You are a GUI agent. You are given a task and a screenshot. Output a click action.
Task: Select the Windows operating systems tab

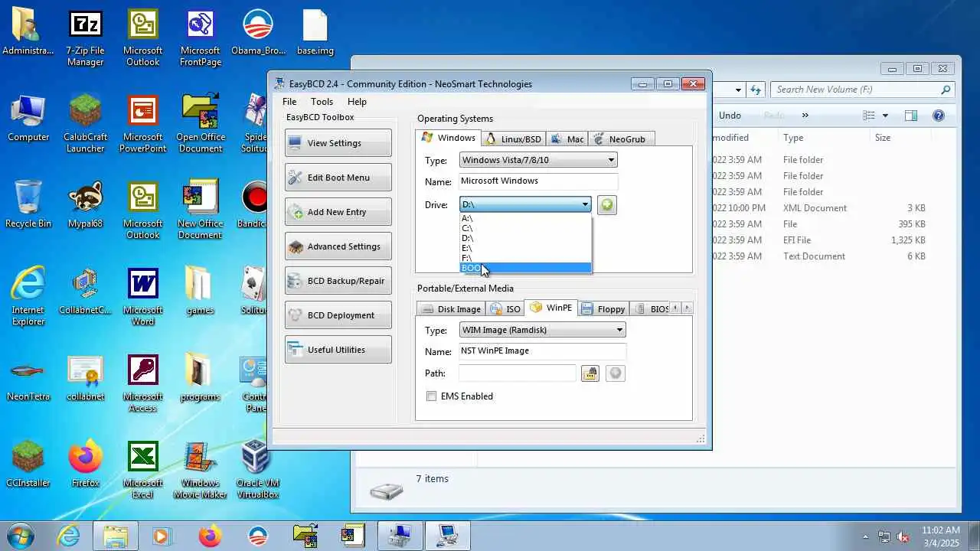(449, 138)
